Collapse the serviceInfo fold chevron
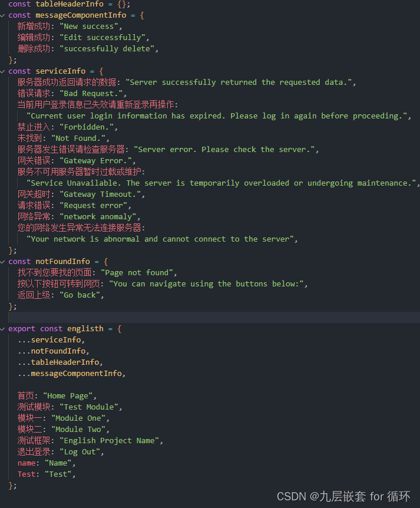The height and width of the screenshot is (508, 420). [x=2, y=71]
